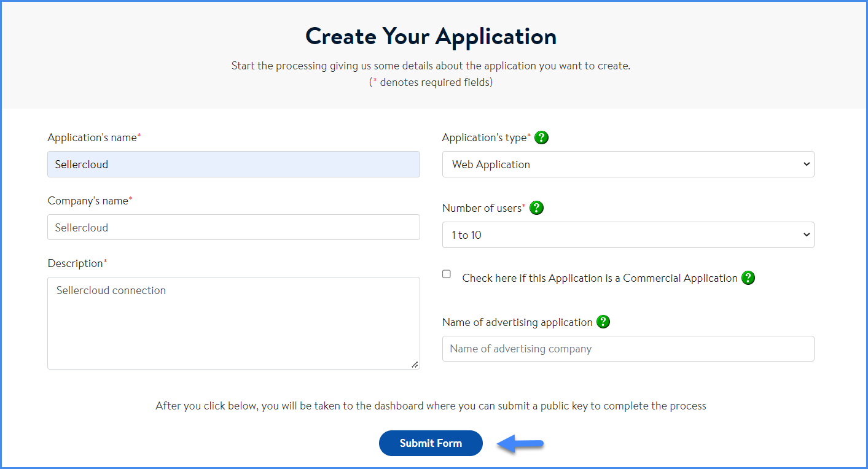Image resolution: width=868 pixels, height=469 pixels.
Task: Click the Submit Form button
Action: tap(431, 443)
